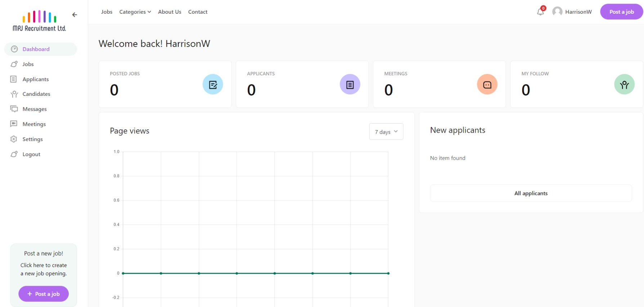Expand the Categories dropdown menu
The image size is (644, 307).
coord(135,12)
